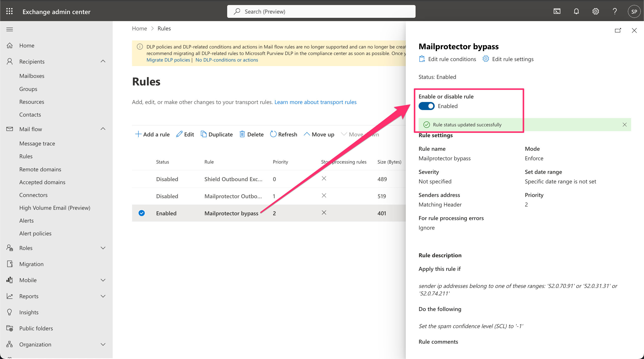Viewport: 644px width, 359px height.
Task: Open Rules in Mail flow menu
Action: pos(26,156)
